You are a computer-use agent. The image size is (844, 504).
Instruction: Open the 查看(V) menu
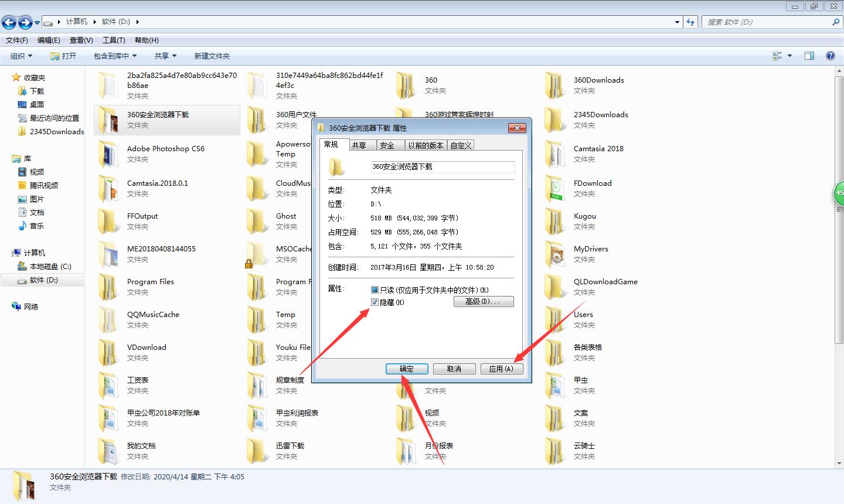(81, 40)
